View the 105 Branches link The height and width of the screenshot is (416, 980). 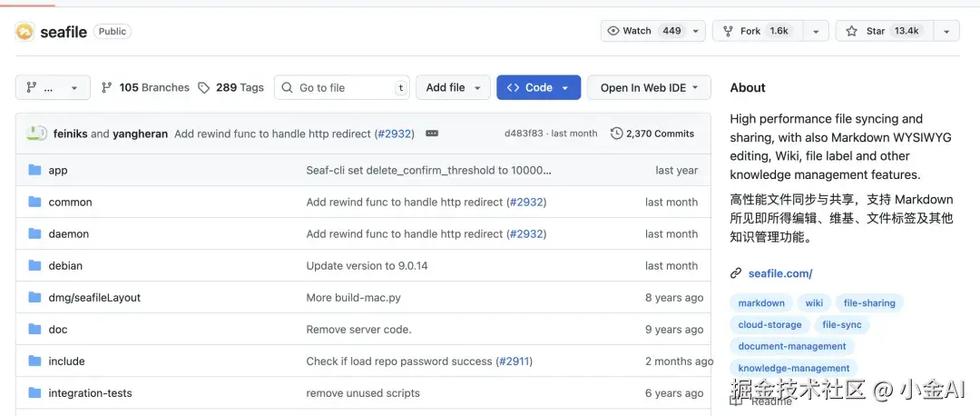pyautogui.click(x=145, y=87)
